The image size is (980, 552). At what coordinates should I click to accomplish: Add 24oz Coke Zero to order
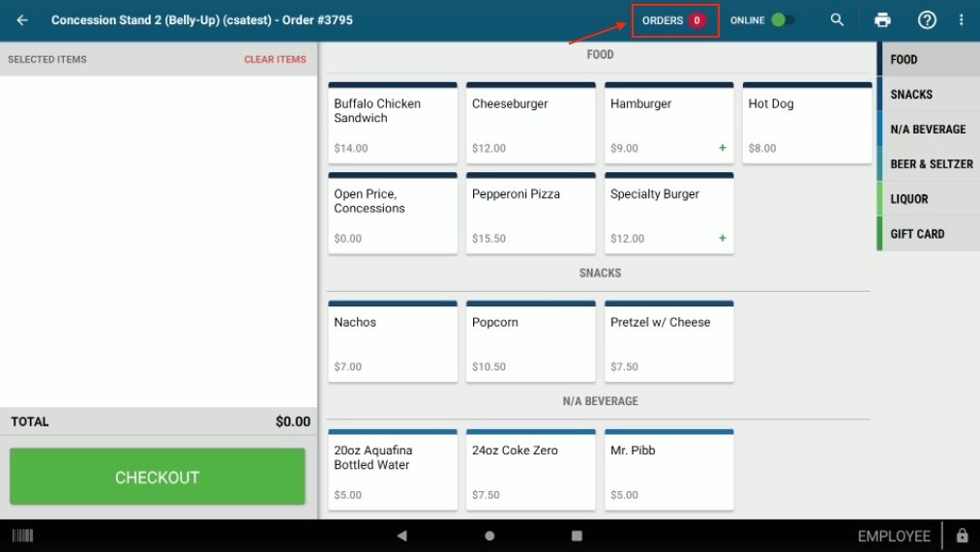click(530, 470)
